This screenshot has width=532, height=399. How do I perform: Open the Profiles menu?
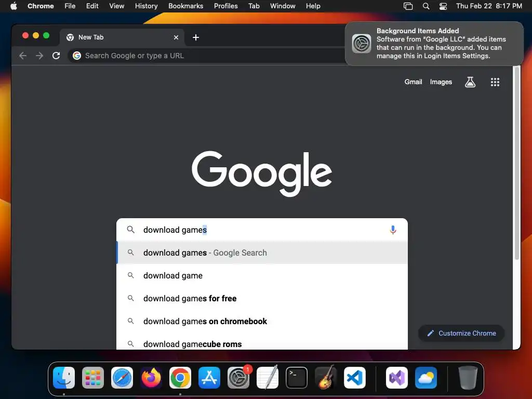[x=225, y=6]
